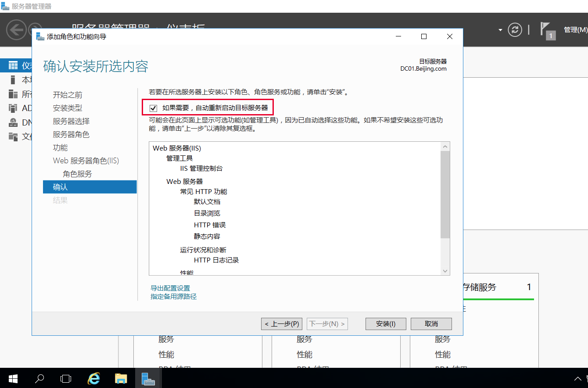
Task: Click the 上一步(P) button
Action: [282, 324]
